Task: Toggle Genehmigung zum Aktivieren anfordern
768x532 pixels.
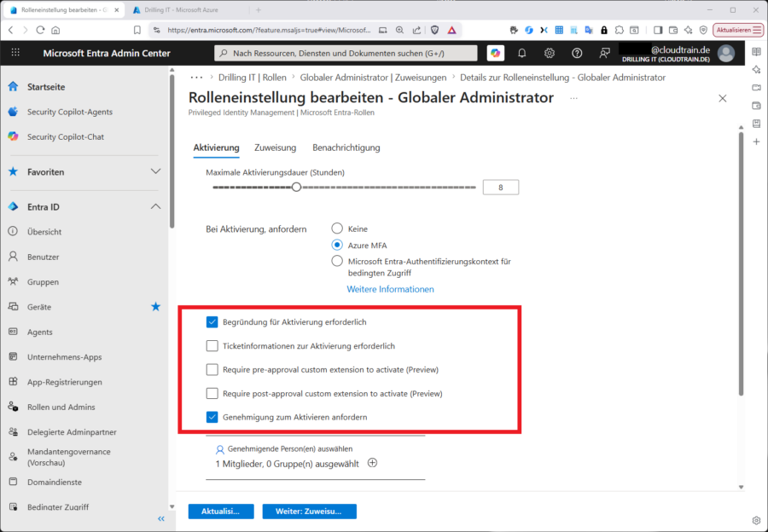Action: (212, 417)
